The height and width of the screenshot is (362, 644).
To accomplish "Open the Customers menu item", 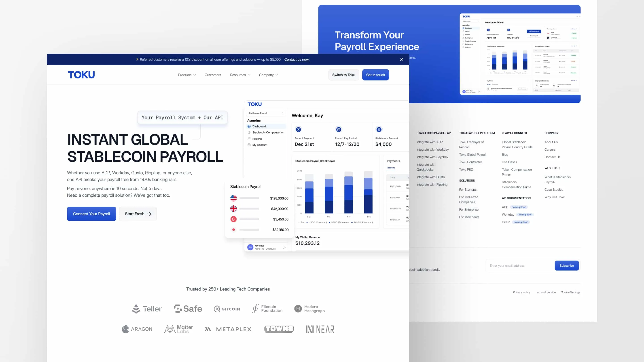I will 213,75.
